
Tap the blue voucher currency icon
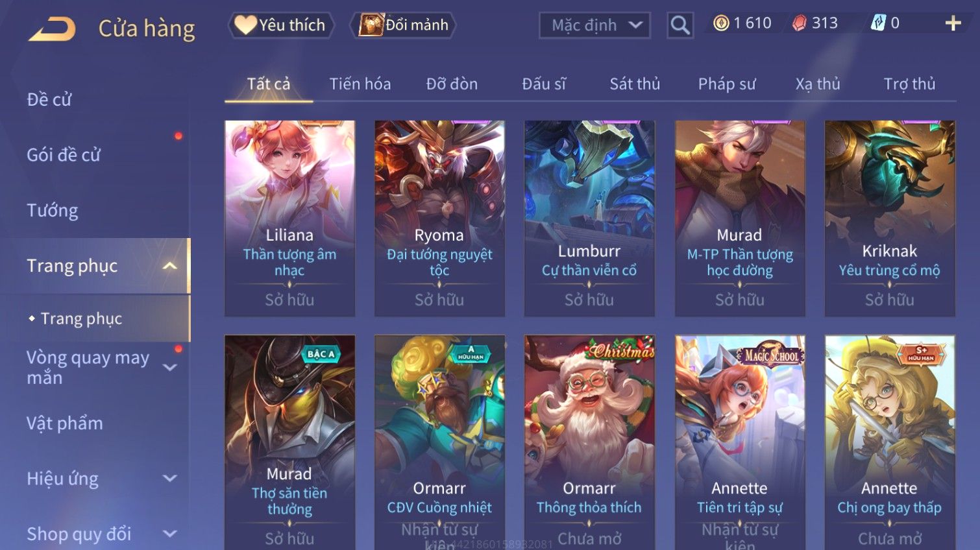click(x=877, y=23)
